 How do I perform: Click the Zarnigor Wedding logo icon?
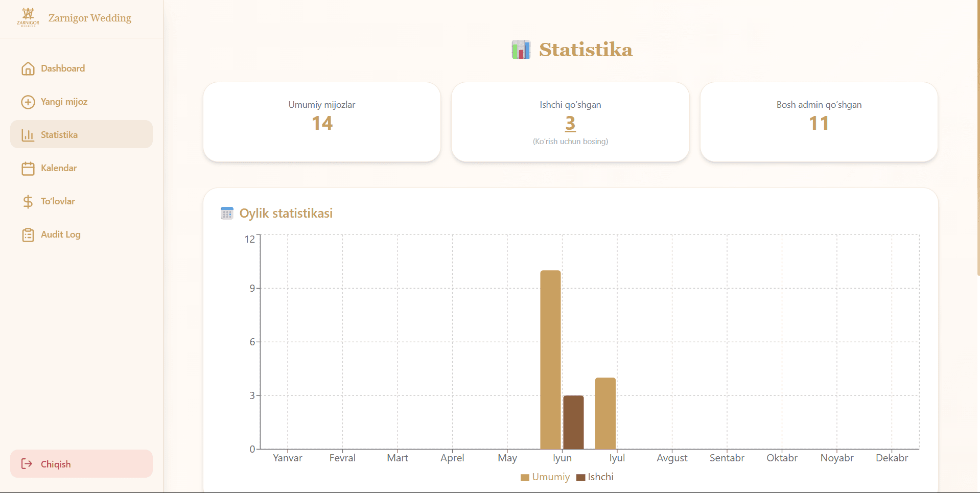(28, 17)
